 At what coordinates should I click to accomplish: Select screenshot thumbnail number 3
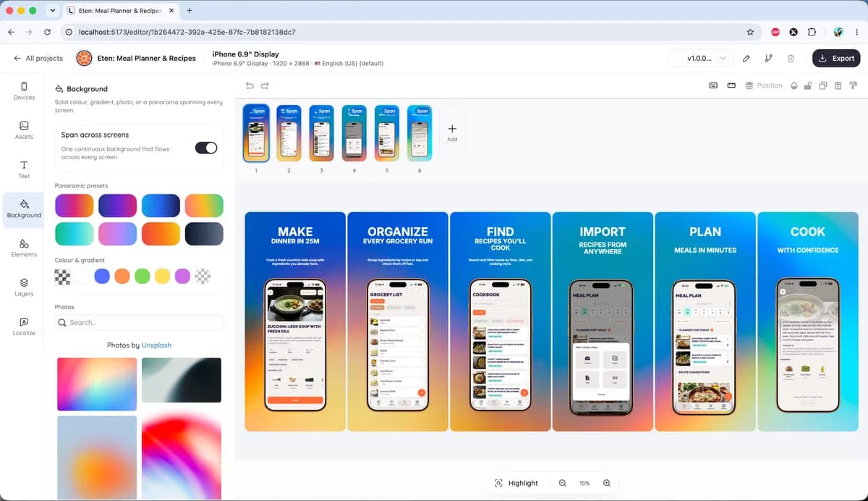320,132
